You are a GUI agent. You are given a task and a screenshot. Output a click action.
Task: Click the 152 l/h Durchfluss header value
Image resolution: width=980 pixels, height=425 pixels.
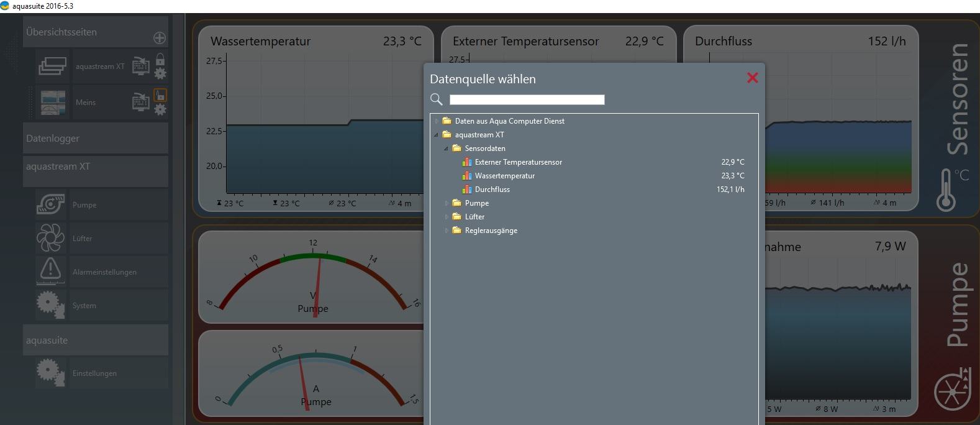point(887,41)
